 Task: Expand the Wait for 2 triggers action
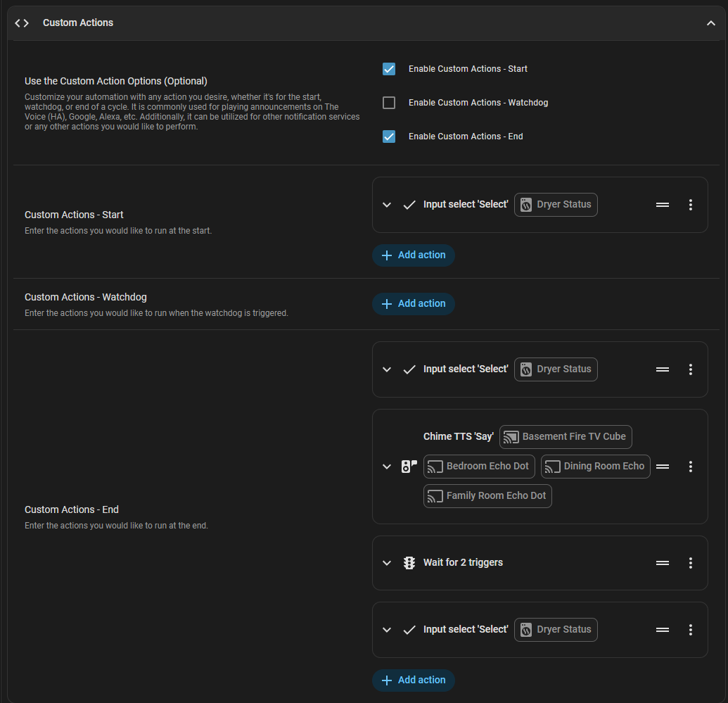point(386,563)
